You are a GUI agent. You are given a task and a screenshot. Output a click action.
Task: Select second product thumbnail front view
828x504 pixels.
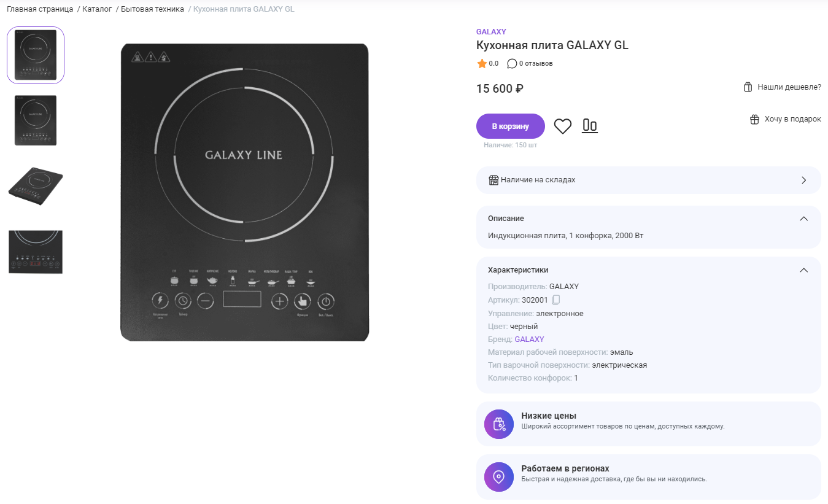tap(36, 120)
